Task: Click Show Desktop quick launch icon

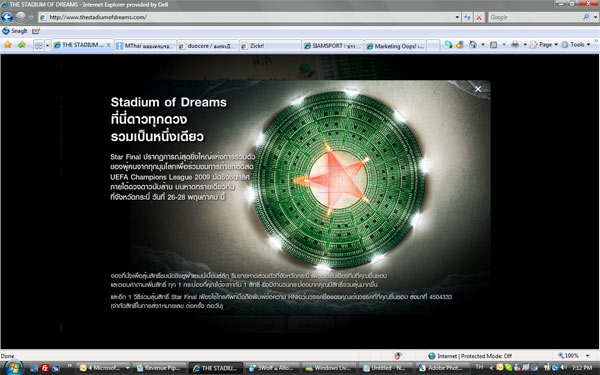Action: pos(34,368)
